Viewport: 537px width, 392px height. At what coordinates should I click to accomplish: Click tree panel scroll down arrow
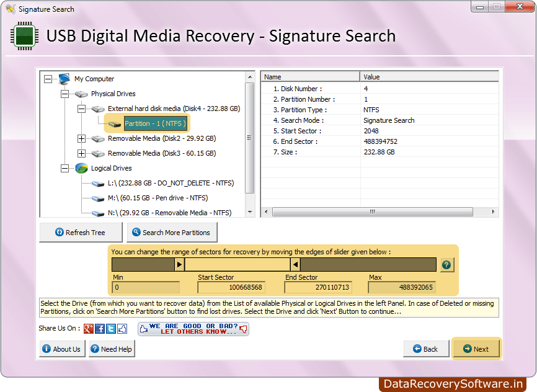pos(250,212)
